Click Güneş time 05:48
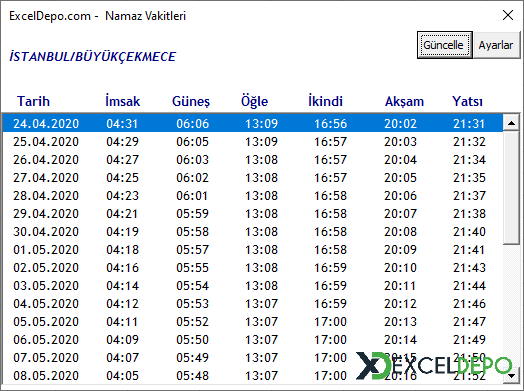Image resolution: width=524 pixels, height=391 pixels. [192, 376]
